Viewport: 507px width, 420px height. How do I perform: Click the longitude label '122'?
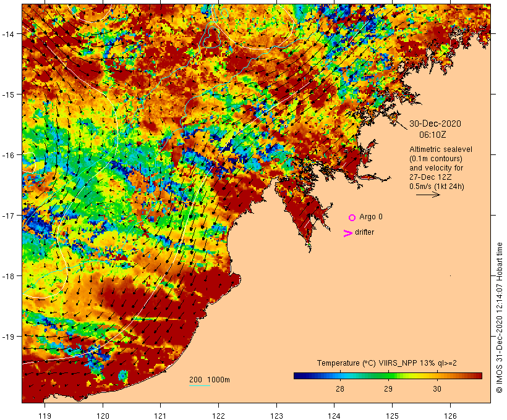coord(219,416)
